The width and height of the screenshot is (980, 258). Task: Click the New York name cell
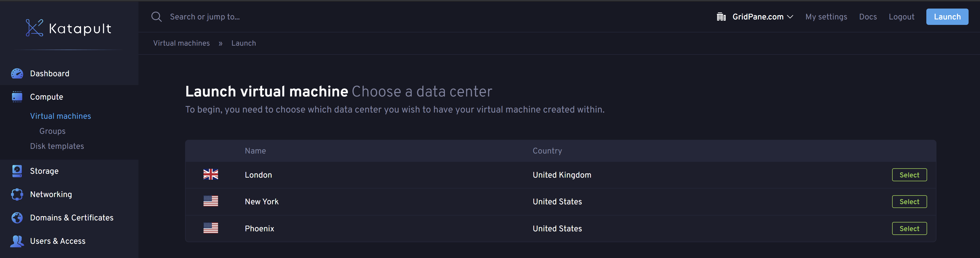(262, 202)
